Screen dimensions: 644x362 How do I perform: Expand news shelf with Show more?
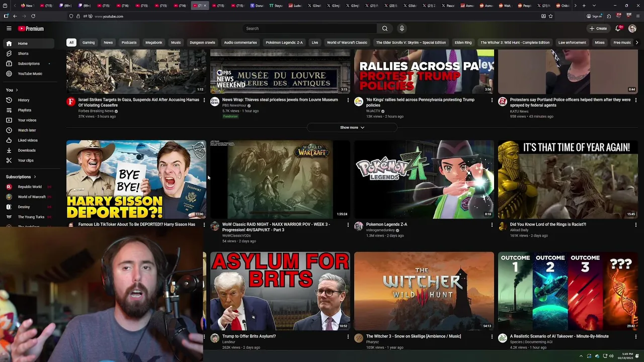pos(352,128)
